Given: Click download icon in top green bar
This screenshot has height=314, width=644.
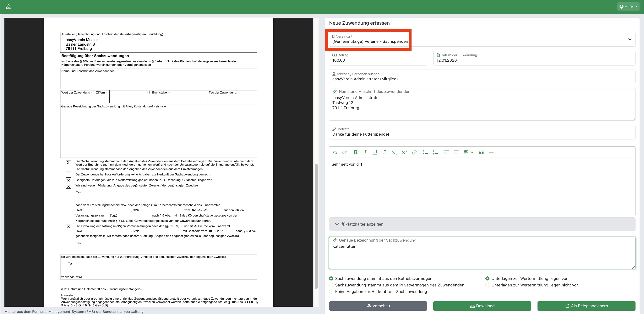Looking at the screenshot, I should 9,7.
